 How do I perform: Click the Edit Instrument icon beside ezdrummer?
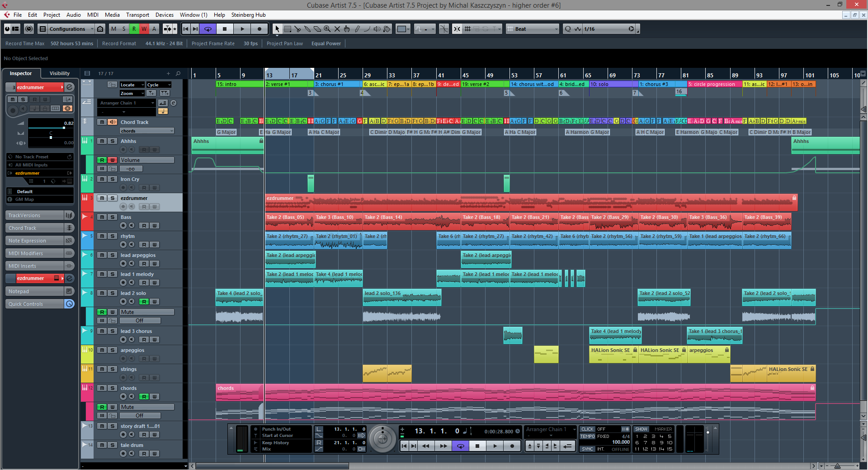click(x=70, y=87)
